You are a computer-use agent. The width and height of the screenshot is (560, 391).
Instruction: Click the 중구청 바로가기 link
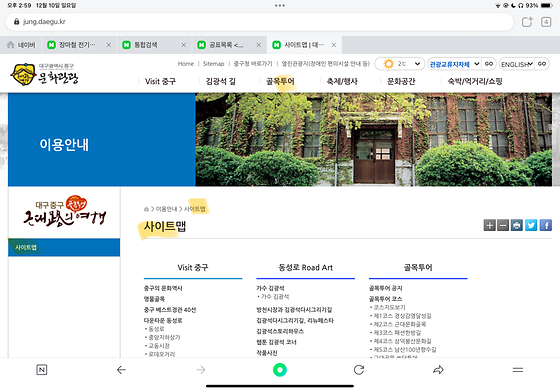(x=253, y=64)
